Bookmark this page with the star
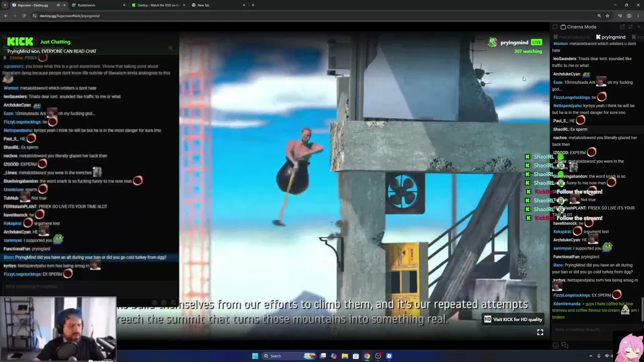Viewport: 644px width, 362px height. click(x=607, y=16)
